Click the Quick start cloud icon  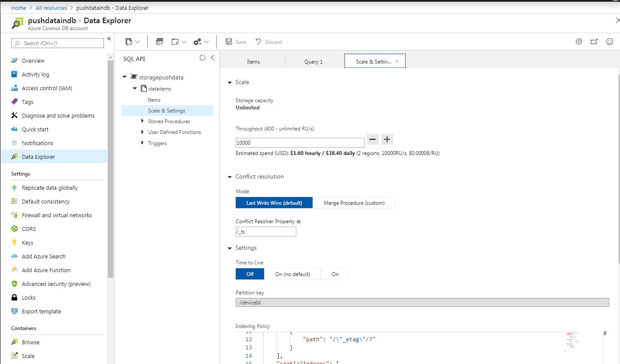point(15,129)
